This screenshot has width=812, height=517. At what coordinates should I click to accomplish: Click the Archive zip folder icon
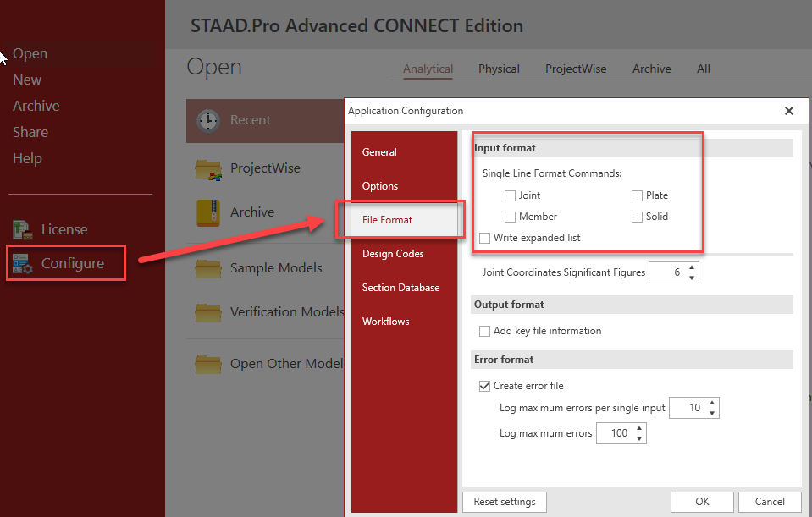pos(208,212)
